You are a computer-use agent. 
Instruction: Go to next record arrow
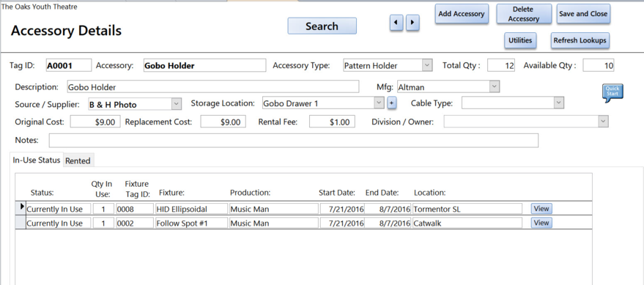tap(412, 23)
